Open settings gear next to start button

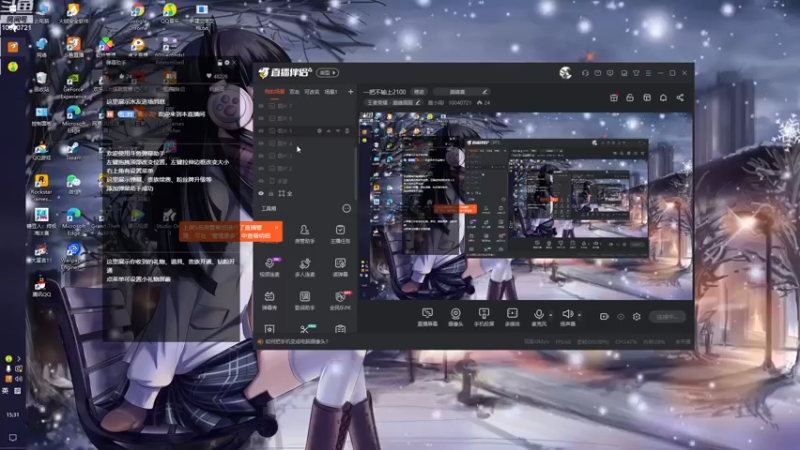coord(637,317)
